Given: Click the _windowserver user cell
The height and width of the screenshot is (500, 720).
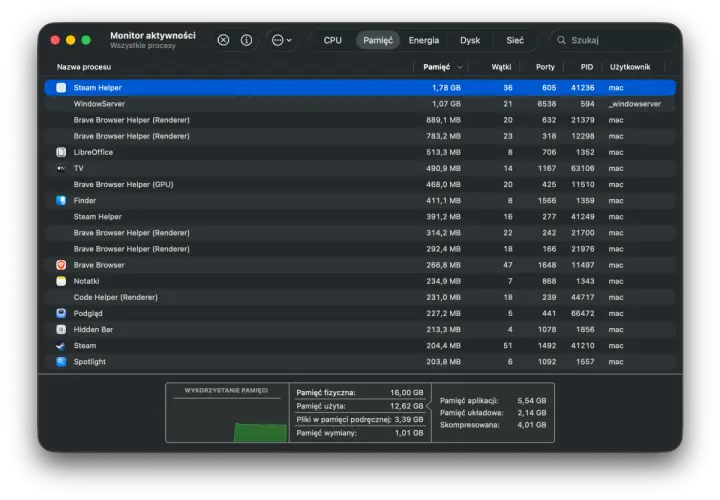Looking at the screenshot, I should point(635,104).
